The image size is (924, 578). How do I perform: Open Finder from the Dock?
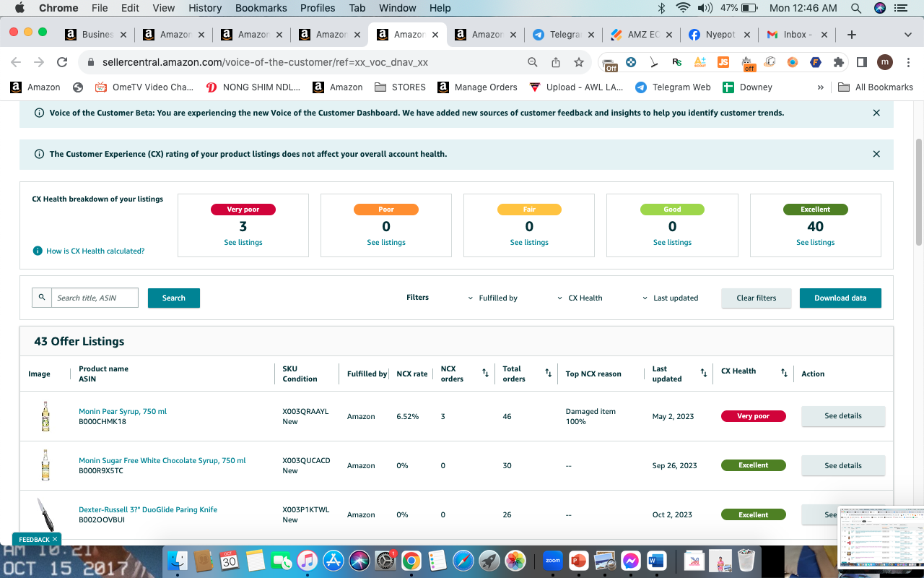coord(178,560)
